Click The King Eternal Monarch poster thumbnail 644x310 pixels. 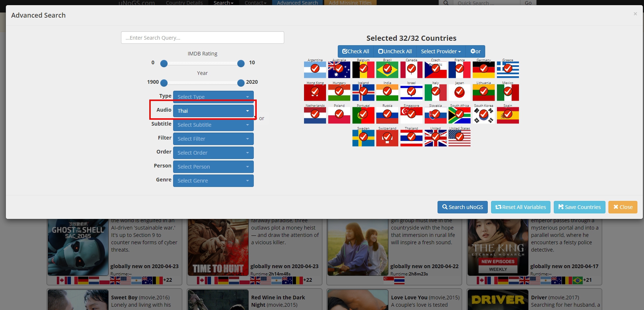(498, 247)
